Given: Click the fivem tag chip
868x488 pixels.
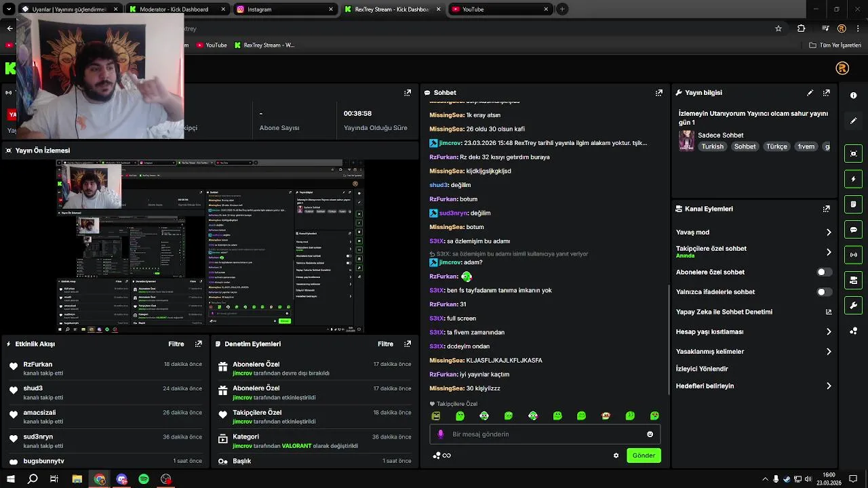Looking at the screenshot, I should (806, 146).
